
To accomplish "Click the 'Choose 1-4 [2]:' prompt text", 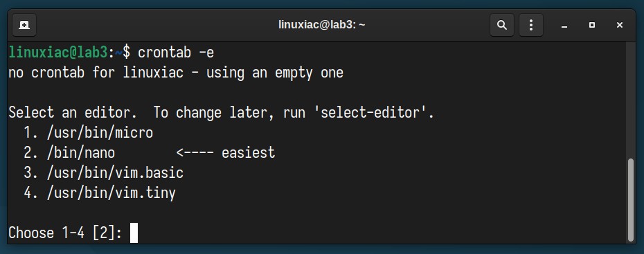I will [x=65, y=233].
